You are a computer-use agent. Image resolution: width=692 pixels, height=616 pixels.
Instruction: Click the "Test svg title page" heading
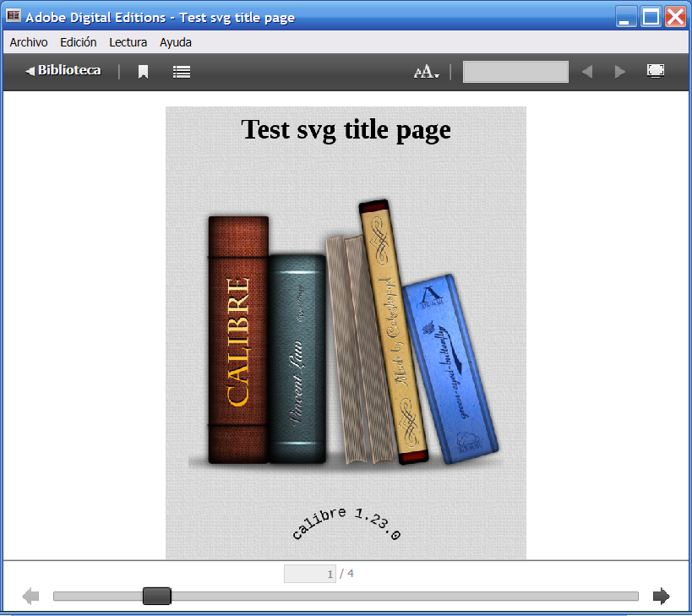(346, 130)
